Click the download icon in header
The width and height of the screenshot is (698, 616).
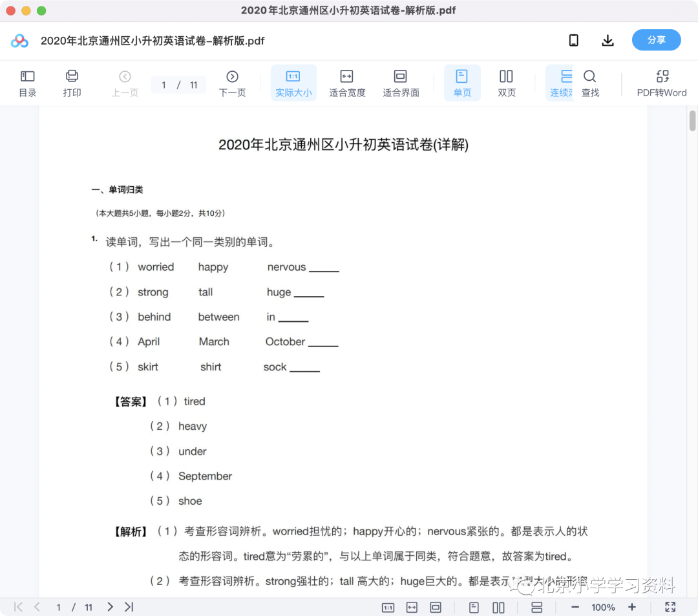pos(608,41)
